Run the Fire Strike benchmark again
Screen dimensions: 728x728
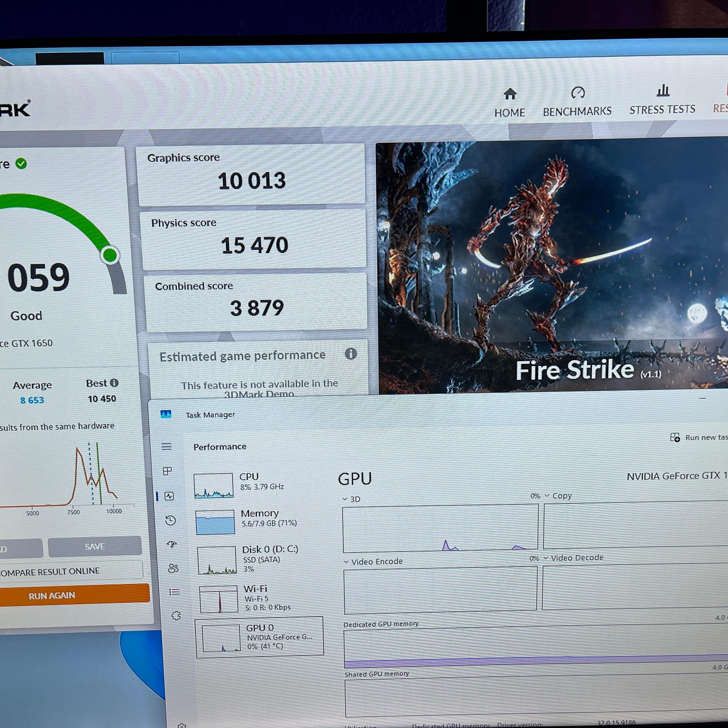74,595
